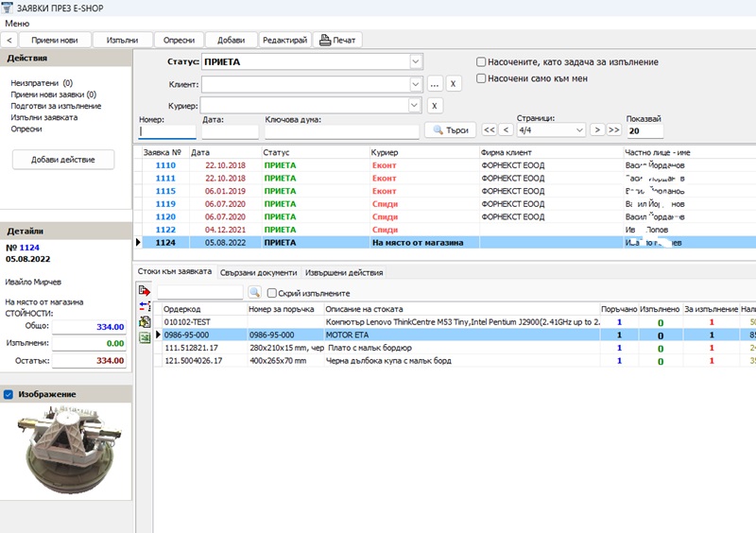
Task: Uncheck the Изображение checkbox
Action: pyautogui.click(x=9, y=394)
